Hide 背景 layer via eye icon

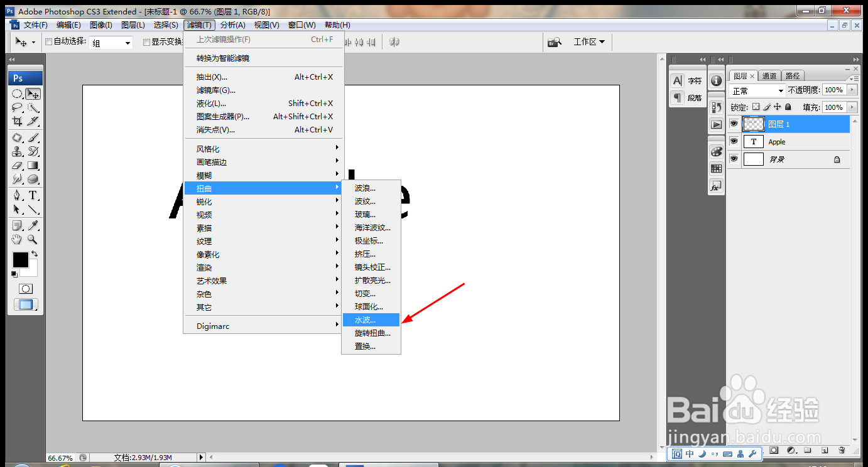(x=734, y=159)
